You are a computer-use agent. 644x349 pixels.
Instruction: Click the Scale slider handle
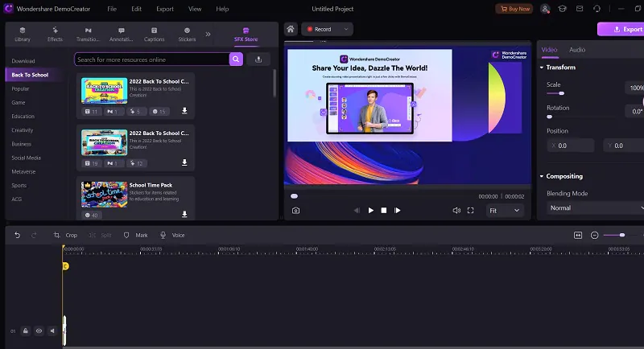click(561, 93)
